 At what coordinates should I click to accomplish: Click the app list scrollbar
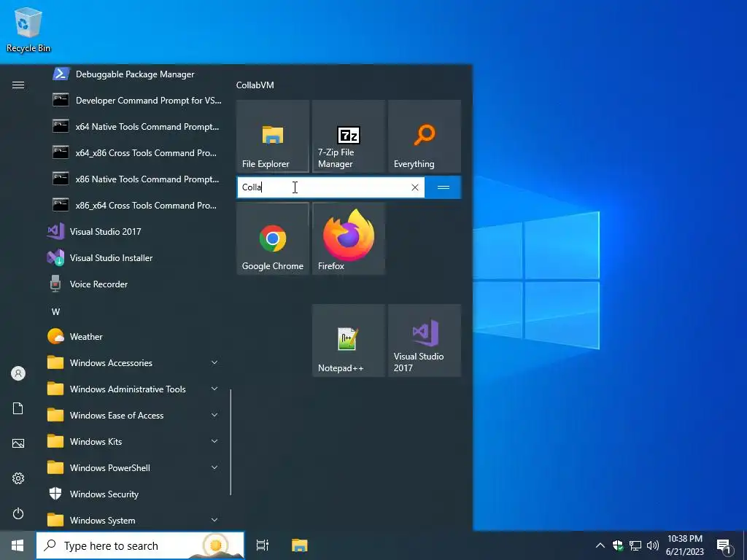pyautogui.click(x=231, y=443)
